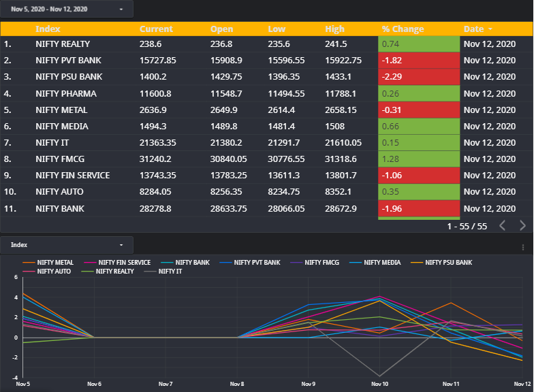Toggle NIFTY AUTO legend entry
This screenshot has width=534, height=392.
point(47,271)
